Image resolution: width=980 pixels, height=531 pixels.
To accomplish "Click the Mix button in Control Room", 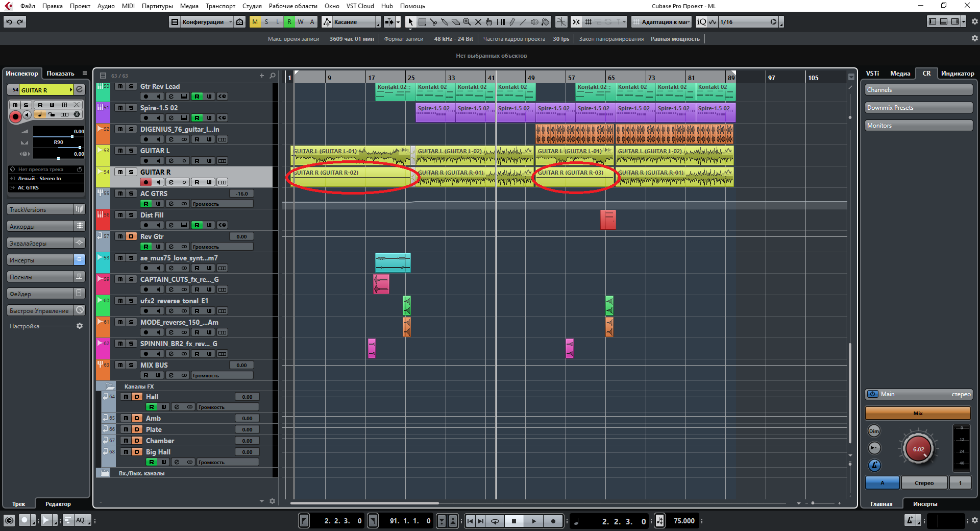I will 918,413.
